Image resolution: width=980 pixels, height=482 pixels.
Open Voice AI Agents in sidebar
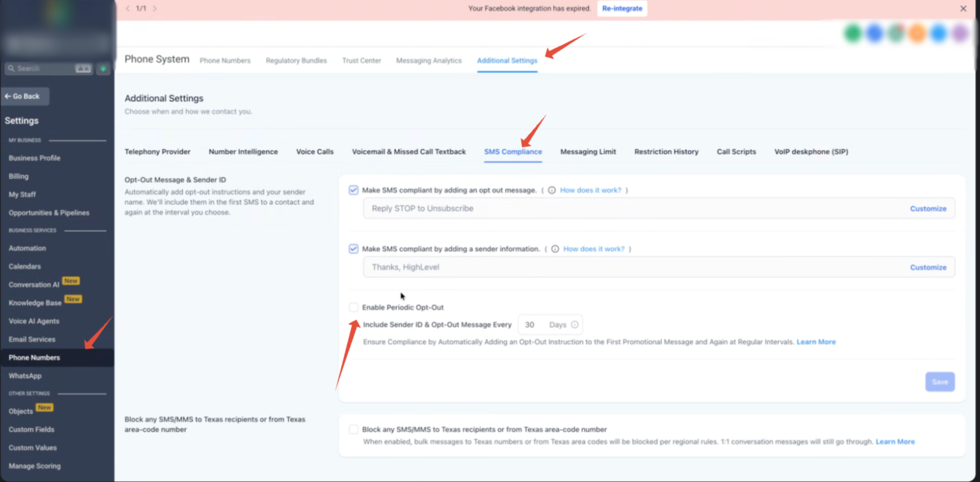34,321
